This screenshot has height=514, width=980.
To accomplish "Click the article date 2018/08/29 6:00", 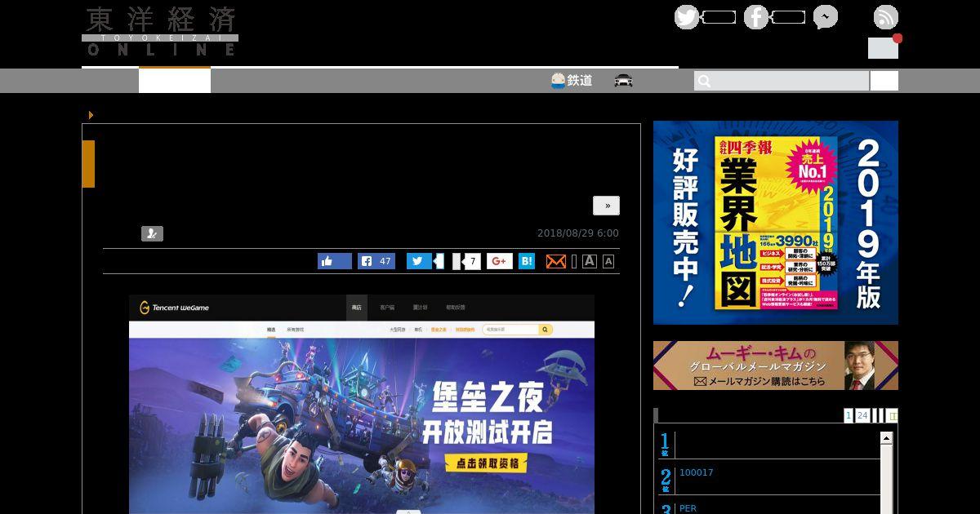I will click(578, 233).
